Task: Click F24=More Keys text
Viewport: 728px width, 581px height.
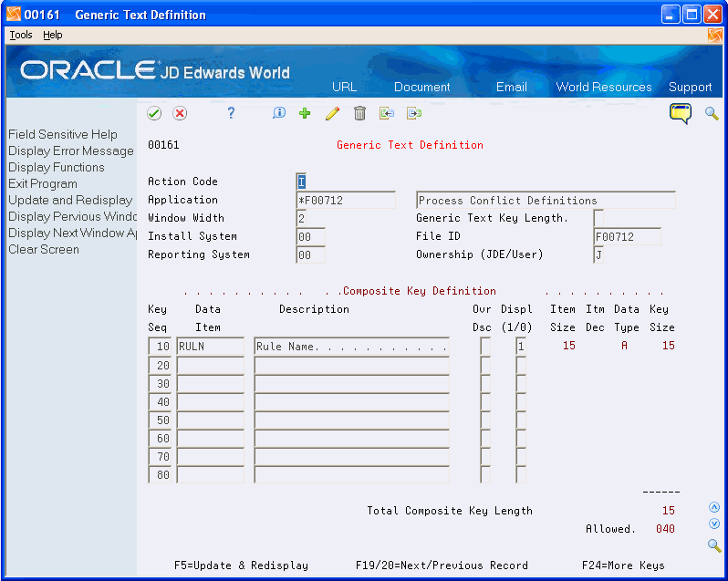Action: pos(623,565)
